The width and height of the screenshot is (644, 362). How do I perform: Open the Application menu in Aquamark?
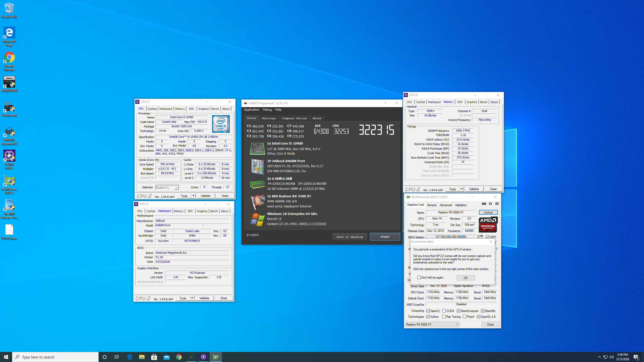(251, 110)
